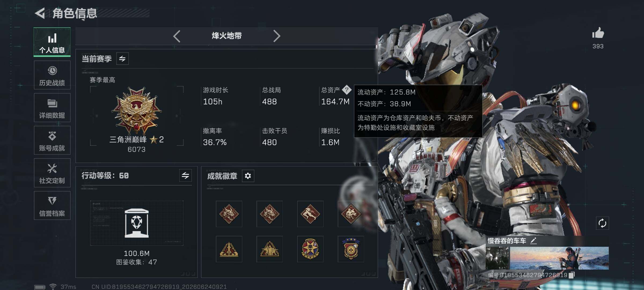Copy the player ID number
Screen dimensions: 644x290
click(572, 275)
